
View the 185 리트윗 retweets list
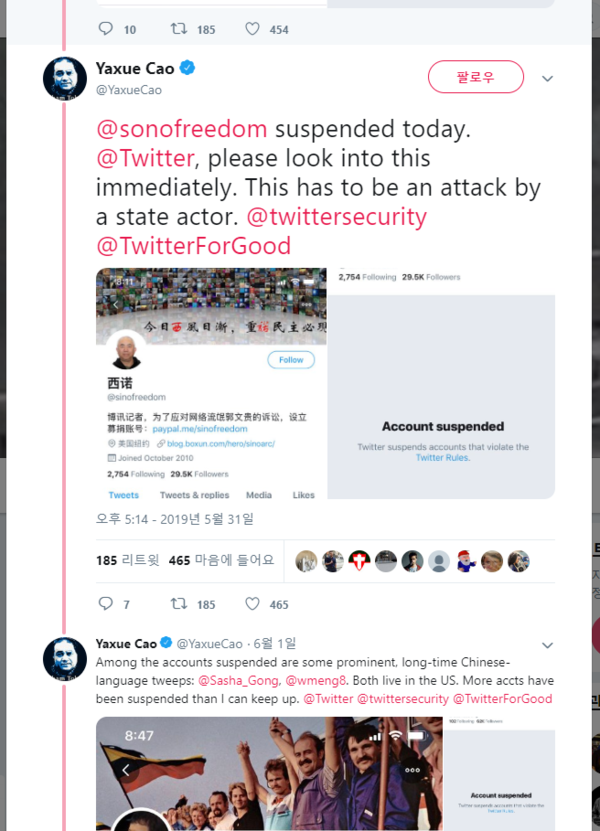click(128, 560)
